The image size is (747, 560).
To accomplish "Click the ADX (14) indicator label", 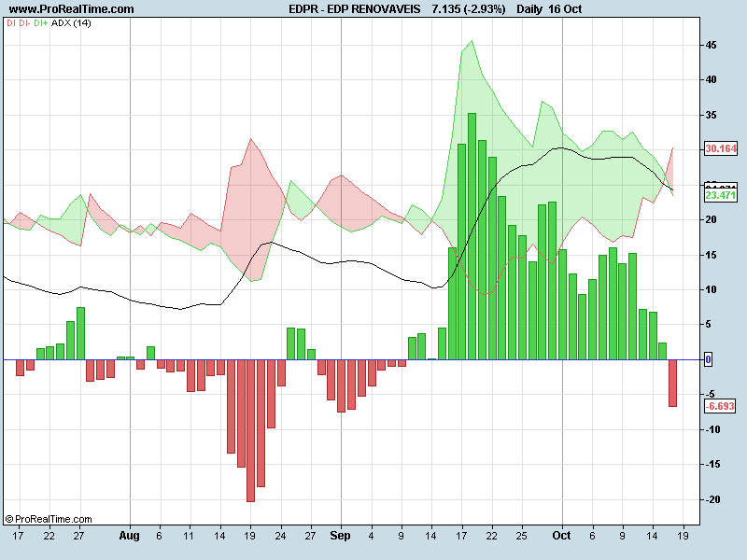I will (x=71, y=22).
